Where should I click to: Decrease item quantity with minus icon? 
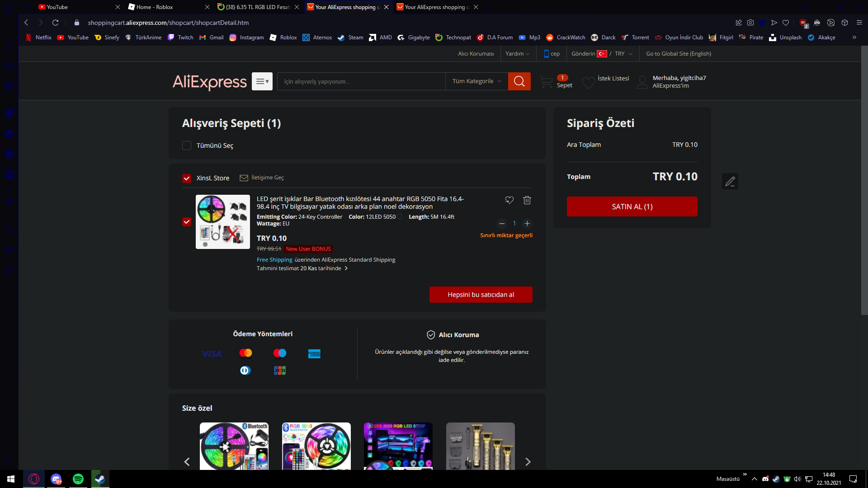pos(502,223)
